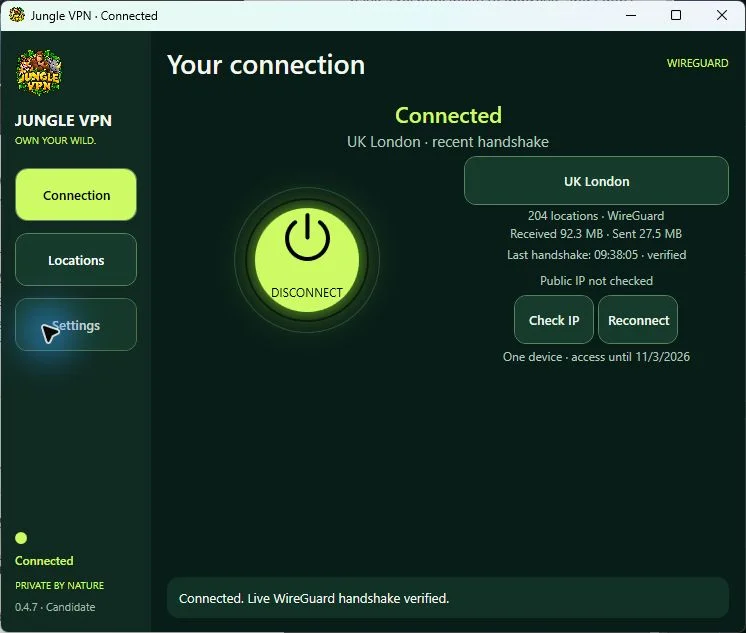Viewport: 746px width, 633px height.
Task: Click the 'JUNGLE VPN' sidebar title
Action: point(63,120)
